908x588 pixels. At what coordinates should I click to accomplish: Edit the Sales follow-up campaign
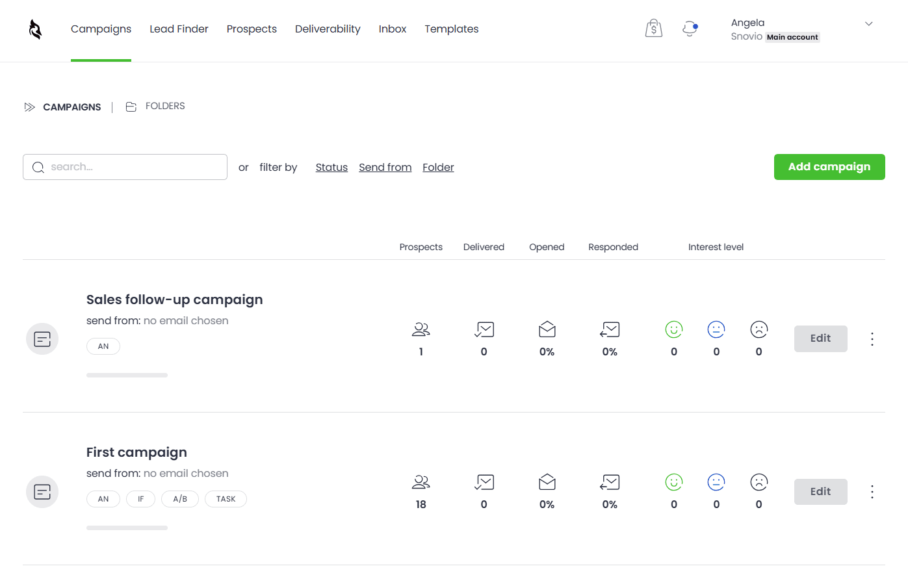coord(820,339)
